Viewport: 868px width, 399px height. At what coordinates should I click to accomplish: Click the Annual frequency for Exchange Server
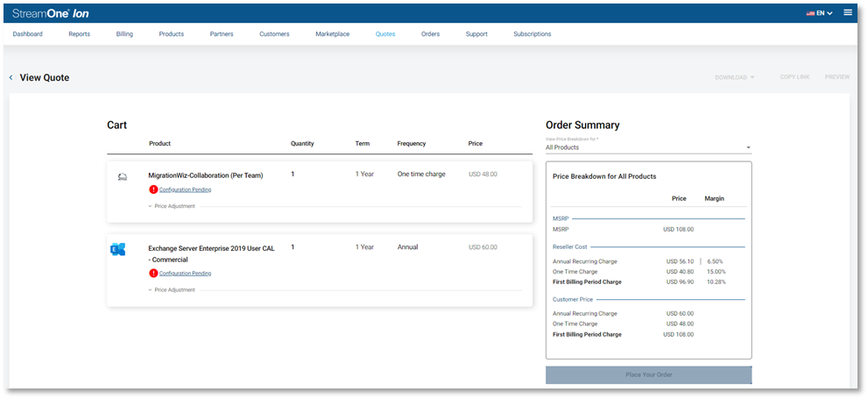point(407,247)
